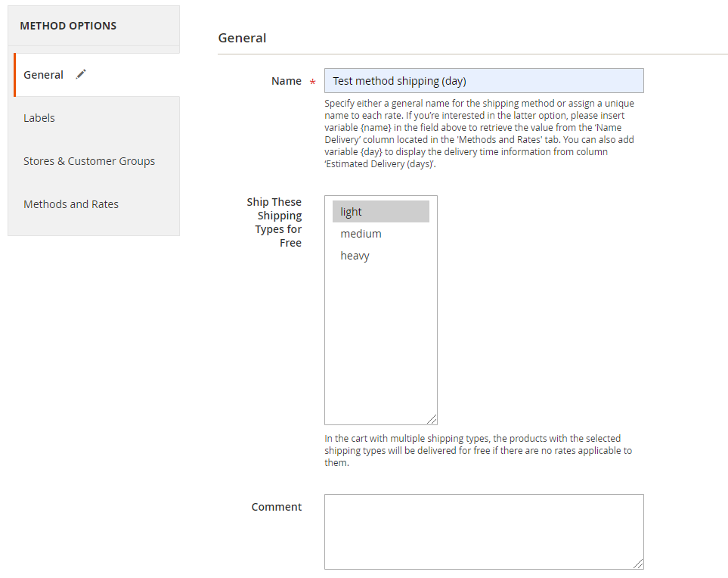The width and height of the screenshot is (728, 578).
Task: Click the Name field label
Action: 287,81
